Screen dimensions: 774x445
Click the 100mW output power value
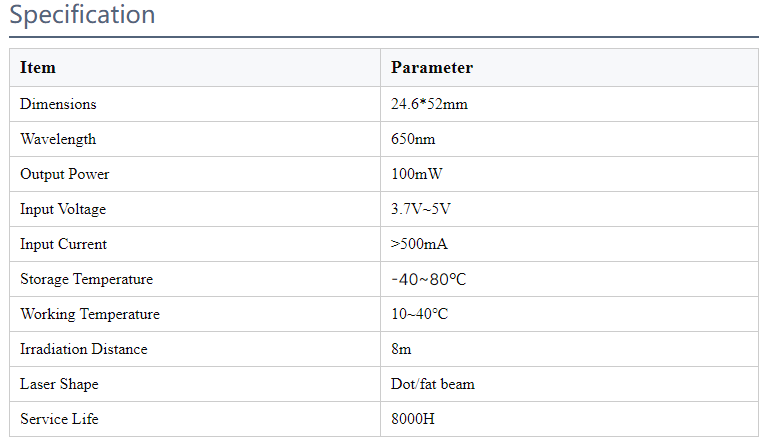417,174
